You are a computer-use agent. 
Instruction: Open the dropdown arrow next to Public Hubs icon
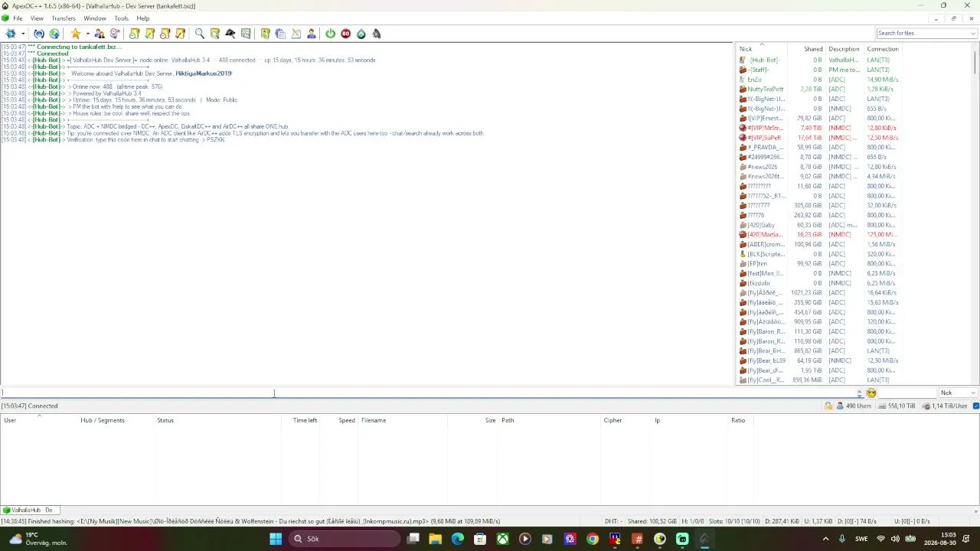(x=23, y=34)
